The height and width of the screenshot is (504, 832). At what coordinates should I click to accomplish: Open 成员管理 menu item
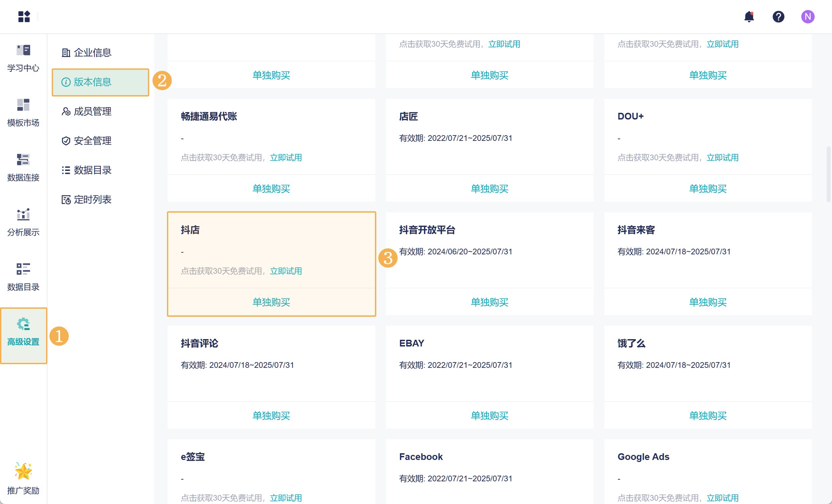[92, 111]
